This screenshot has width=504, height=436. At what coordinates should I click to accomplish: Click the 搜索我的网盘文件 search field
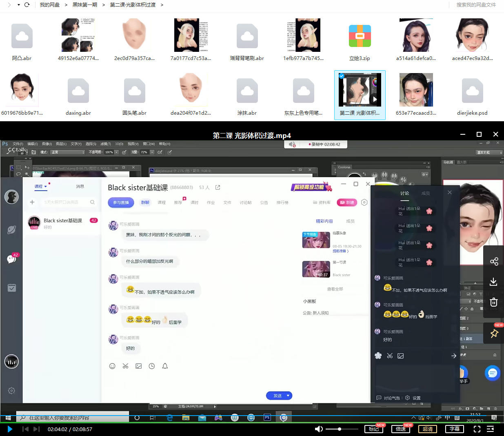click(x=476, y=5)
